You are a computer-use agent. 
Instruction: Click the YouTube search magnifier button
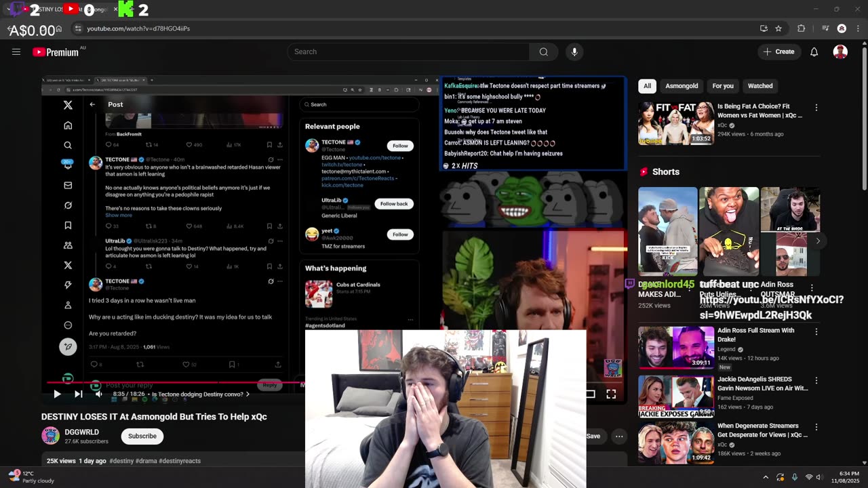click(543, 52)
